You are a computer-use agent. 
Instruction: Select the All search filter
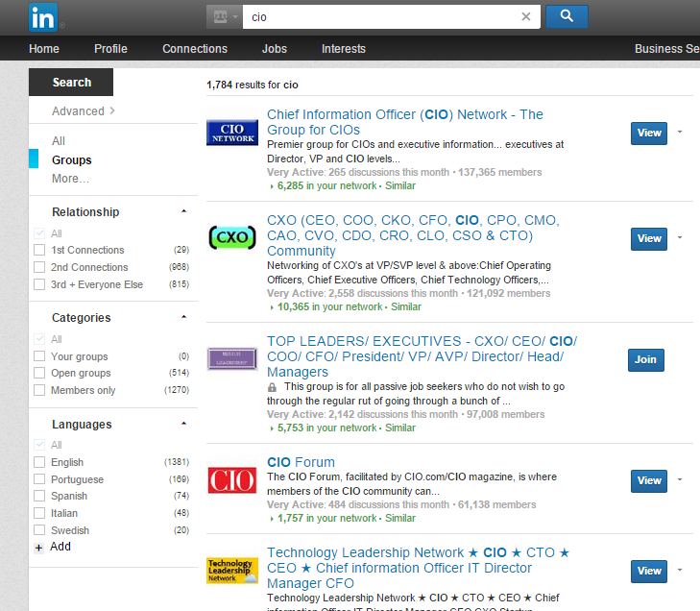click(x=59, y=141)
